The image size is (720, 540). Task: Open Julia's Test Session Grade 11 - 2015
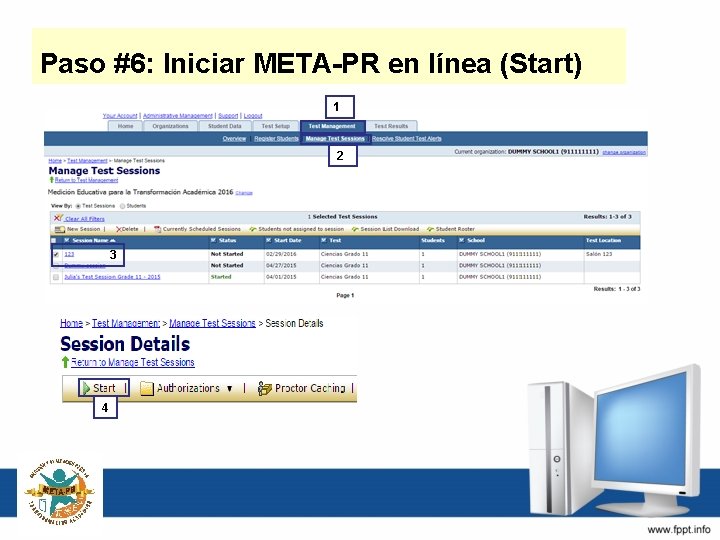(x=112, y=277)
